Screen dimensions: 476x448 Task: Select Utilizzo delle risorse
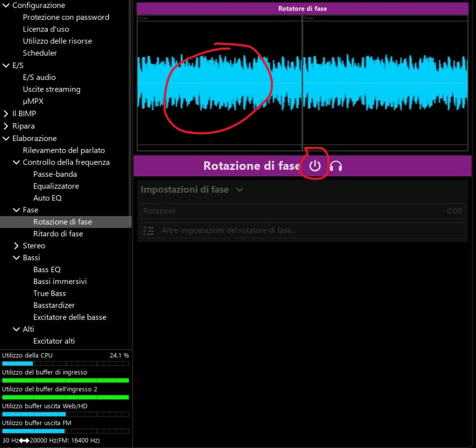click(57, 41)
